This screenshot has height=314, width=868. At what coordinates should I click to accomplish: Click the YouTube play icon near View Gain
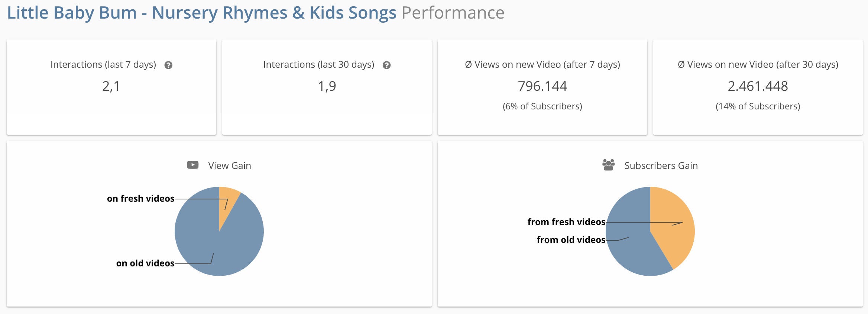coord(192,165)
